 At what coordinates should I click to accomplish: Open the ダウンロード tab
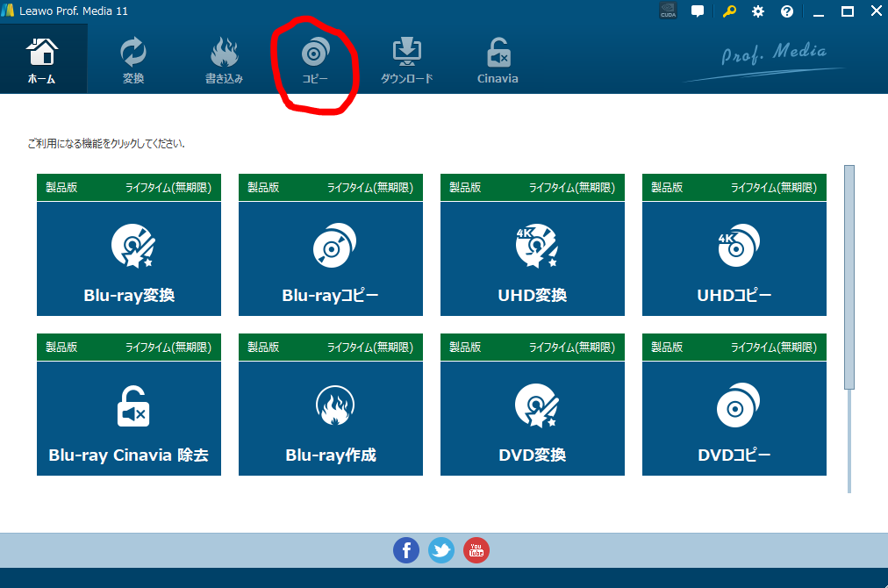[x=406, y=60]
